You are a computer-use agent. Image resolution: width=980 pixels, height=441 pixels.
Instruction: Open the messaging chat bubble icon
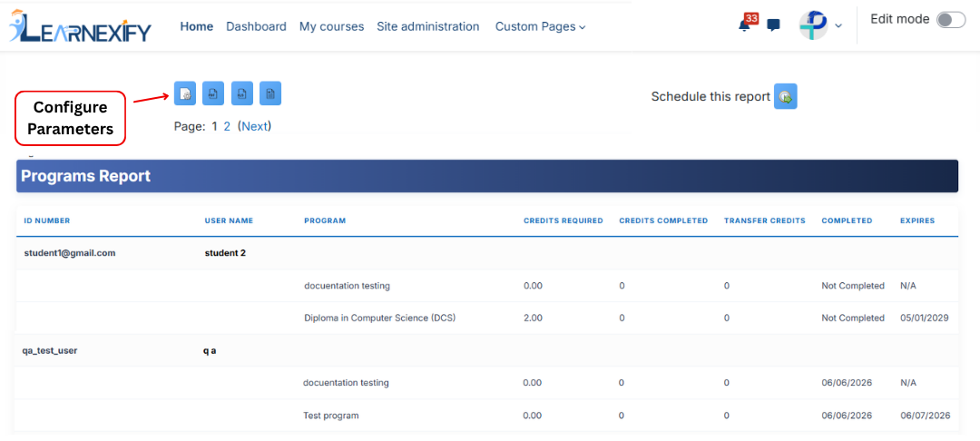774,25
